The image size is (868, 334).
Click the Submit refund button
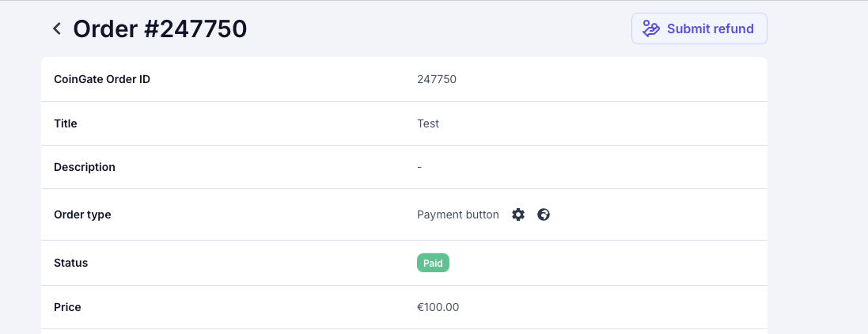(699, 28)
